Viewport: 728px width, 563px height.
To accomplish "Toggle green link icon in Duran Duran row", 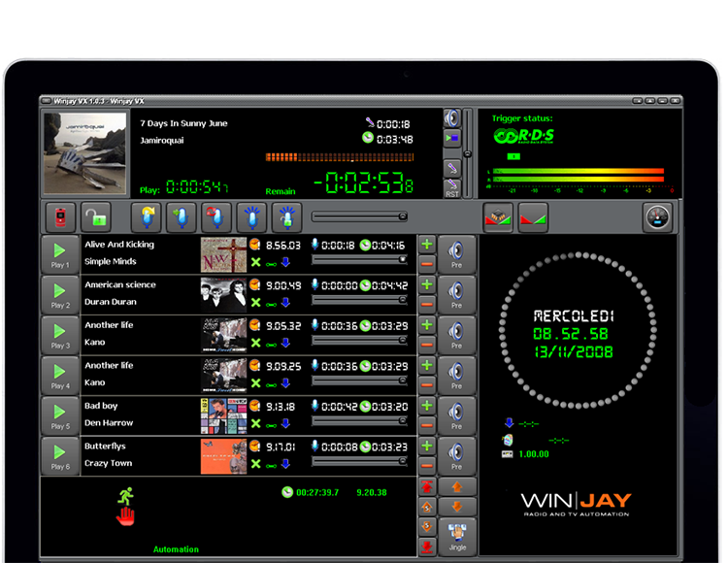I will (271, 305).
